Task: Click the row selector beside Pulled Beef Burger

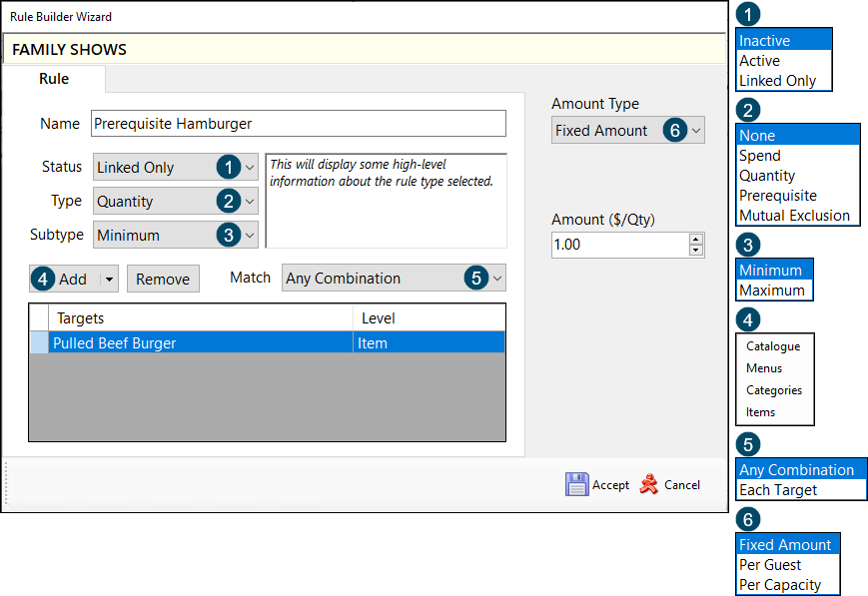Action: point(39,342)
